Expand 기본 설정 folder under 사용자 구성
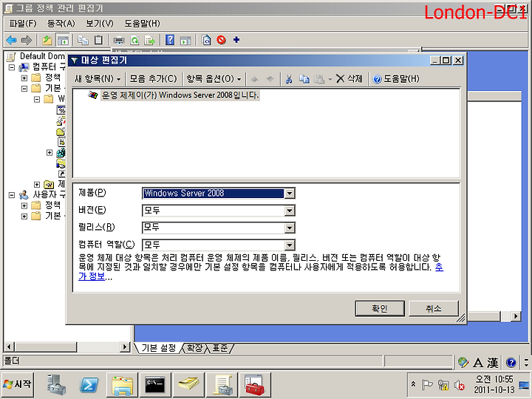The height and width of the screenshot is (399, 532). (24, 216)
